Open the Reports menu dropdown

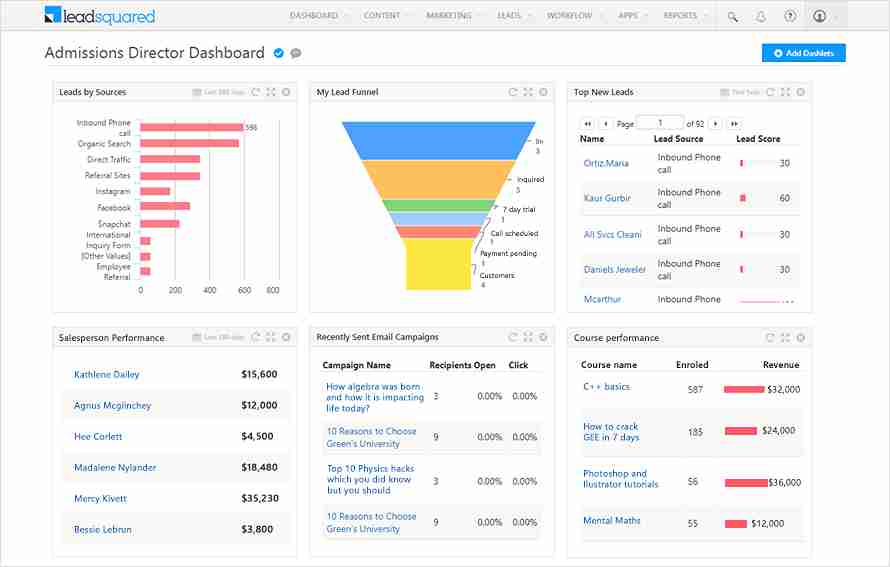point(685,16)
